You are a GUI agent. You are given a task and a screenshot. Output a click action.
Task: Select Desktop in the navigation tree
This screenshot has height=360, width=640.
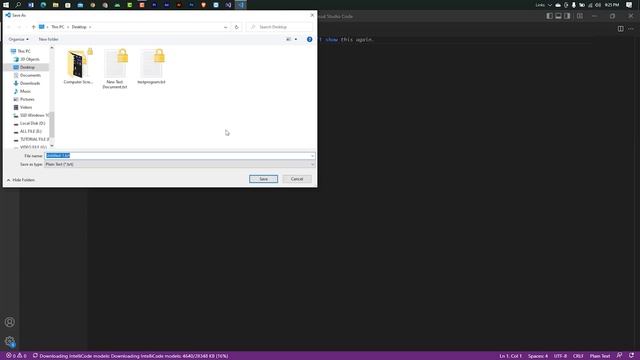[x=27, y=67]
